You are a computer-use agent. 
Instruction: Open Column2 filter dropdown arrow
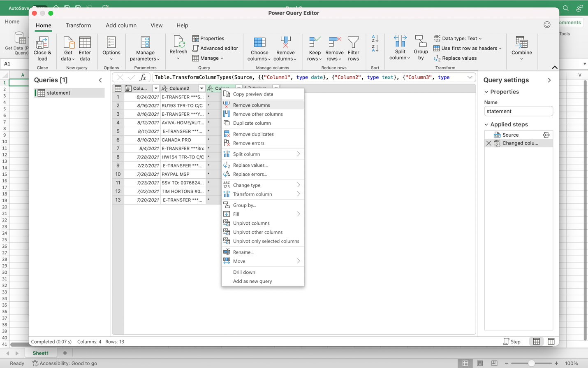click(x=201, y=89)
